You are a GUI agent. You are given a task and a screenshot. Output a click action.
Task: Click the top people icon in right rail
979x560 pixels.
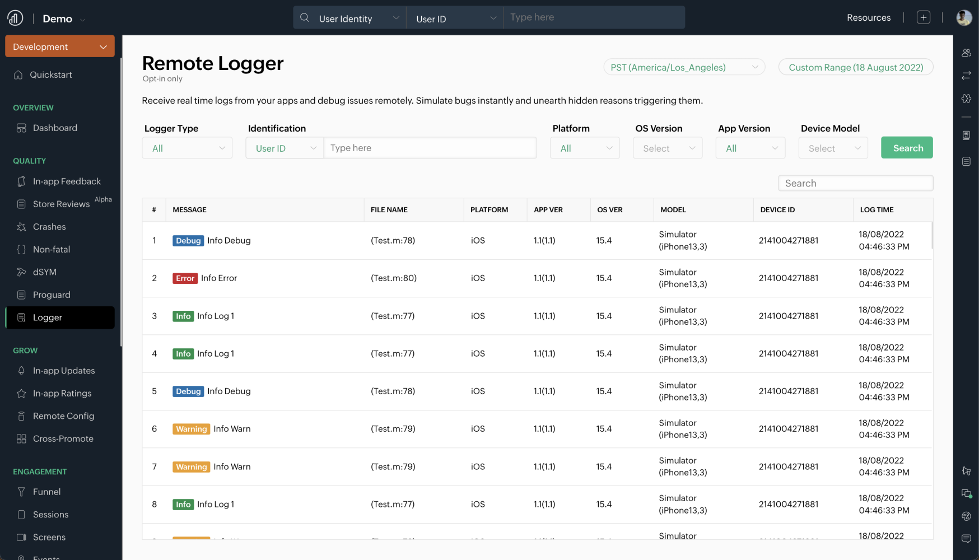click(x=966, y=53)
